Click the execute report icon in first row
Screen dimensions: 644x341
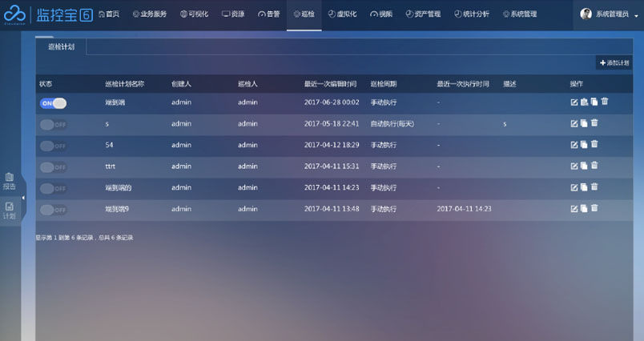point(584,102)
